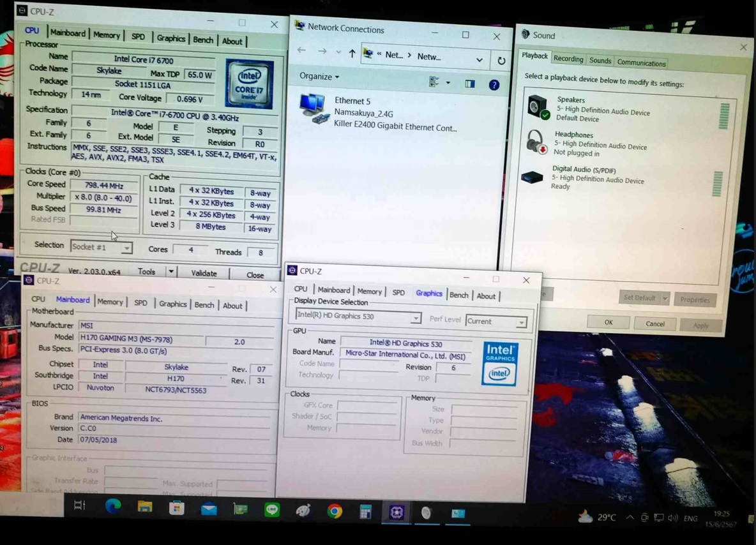Click BIOS brand "American Megatrends Inc."
The height and width of the screenshot is (545, 756).
pyautogui.click(x=175, y=418)
